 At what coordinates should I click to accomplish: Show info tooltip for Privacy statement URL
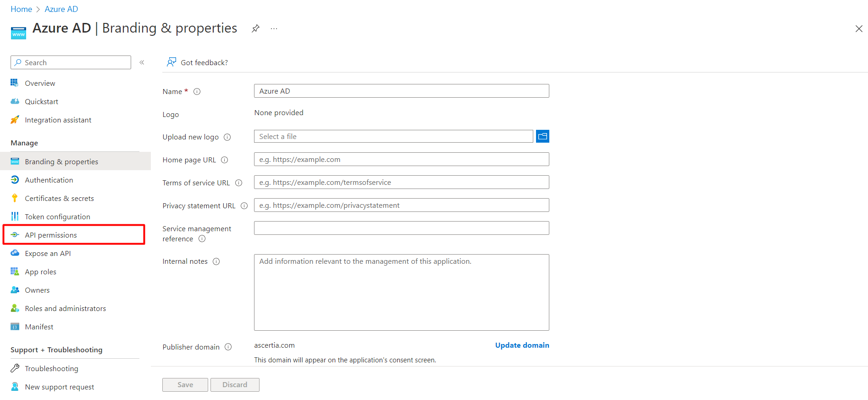tap(244, 206)
